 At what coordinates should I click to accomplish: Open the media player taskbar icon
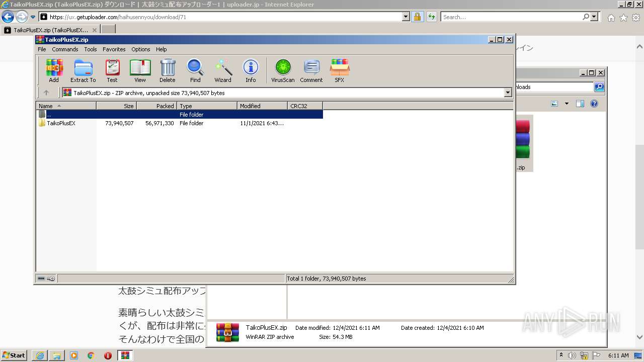(74, 355)
